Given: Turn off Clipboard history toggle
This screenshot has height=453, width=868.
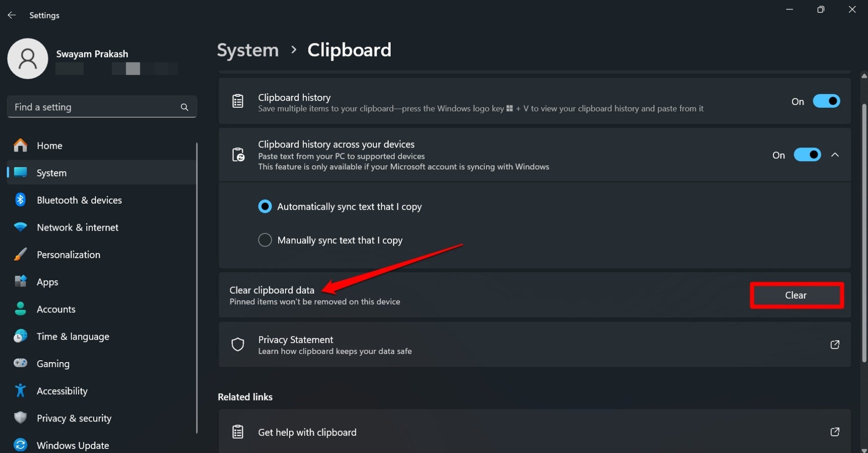Looking at the screenshot, I should (826, 101).
